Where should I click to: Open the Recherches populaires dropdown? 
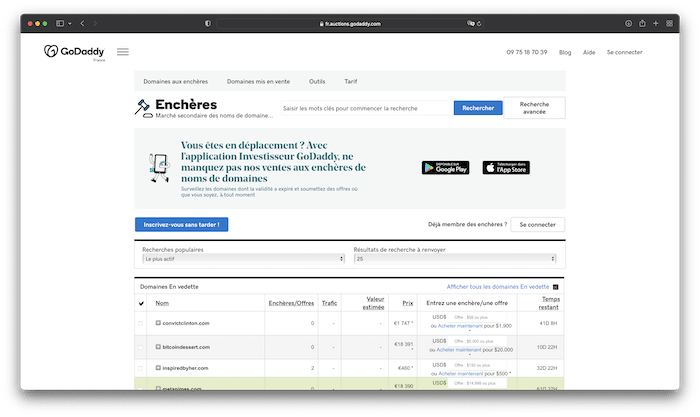243,258
